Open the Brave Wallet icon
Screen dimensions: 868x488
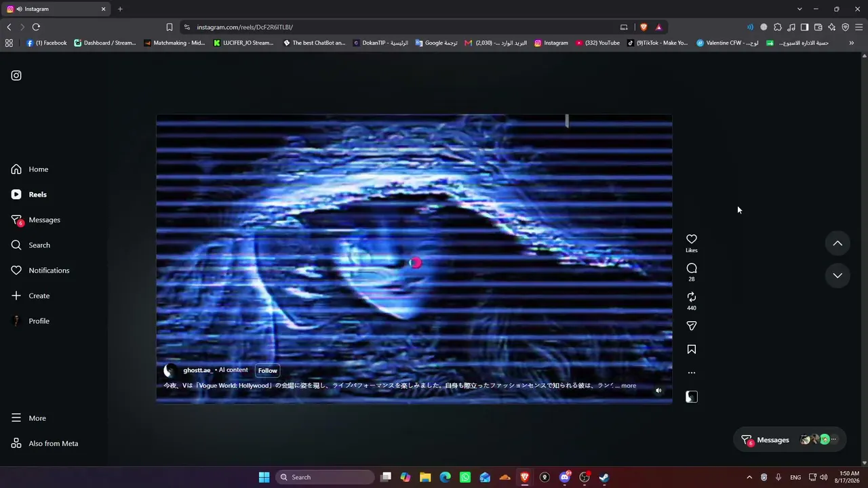(x=818, y=27)
